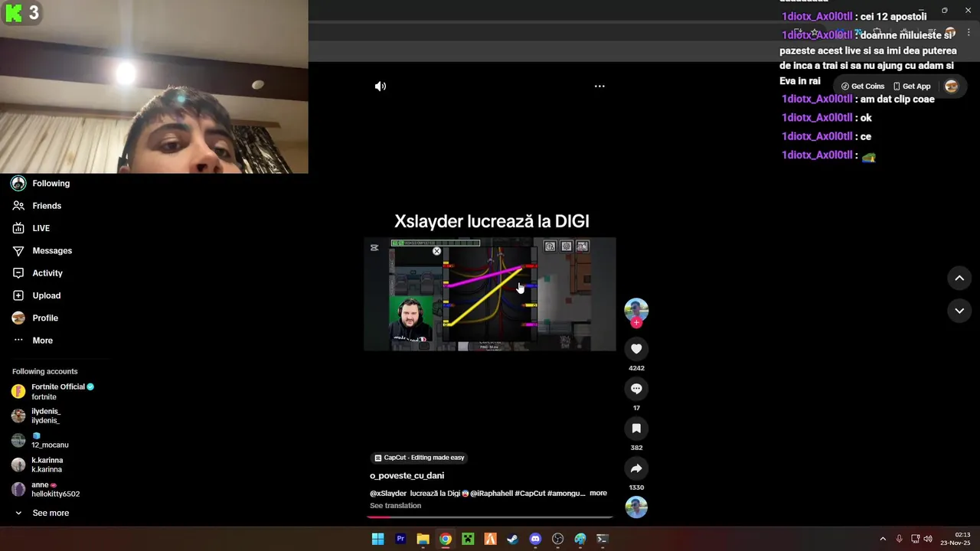This screenshot has height=551, width=980.
Task: Open comments with the speech bubble icon
Action: [x=636, y=389]
